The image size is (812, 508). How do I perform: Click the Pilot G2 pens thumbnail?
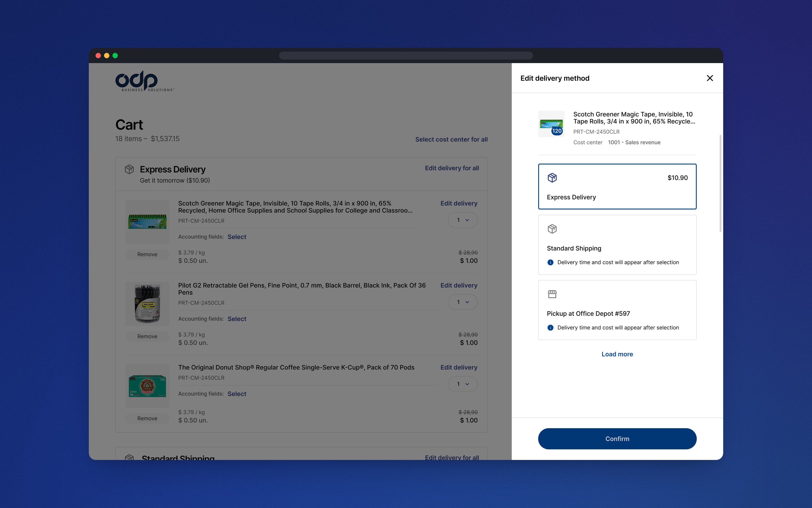[x=147, y=304]
